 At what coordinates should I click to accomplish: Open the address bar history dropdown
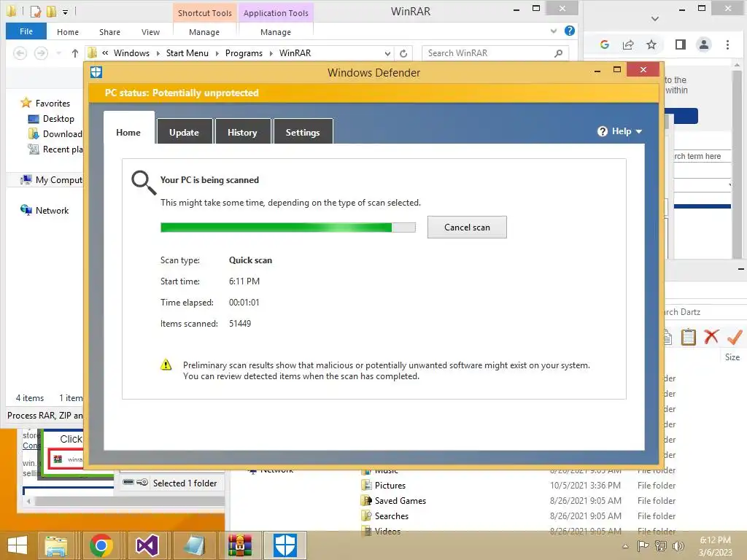click(x=387, y=53)
